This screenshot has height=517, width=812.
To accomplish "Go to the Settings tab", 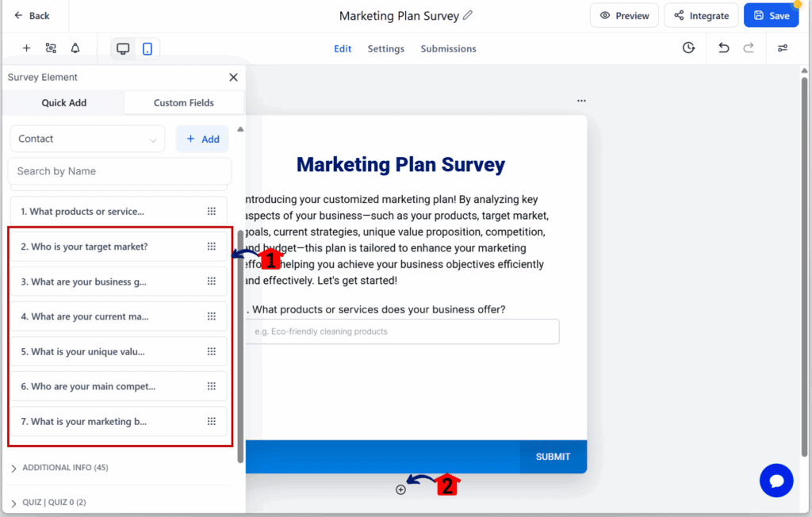I will (386, 48).
